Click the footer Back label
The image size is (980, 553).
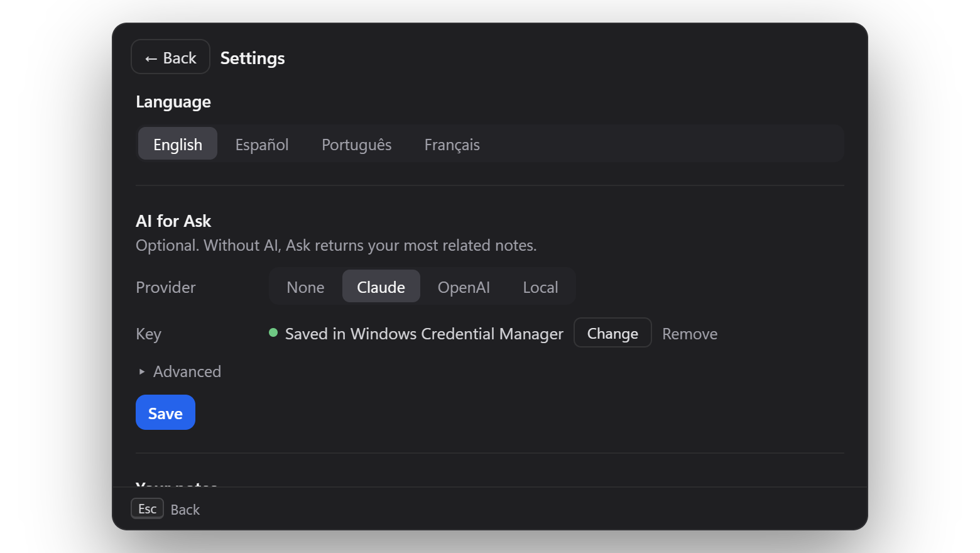(185, 510)
